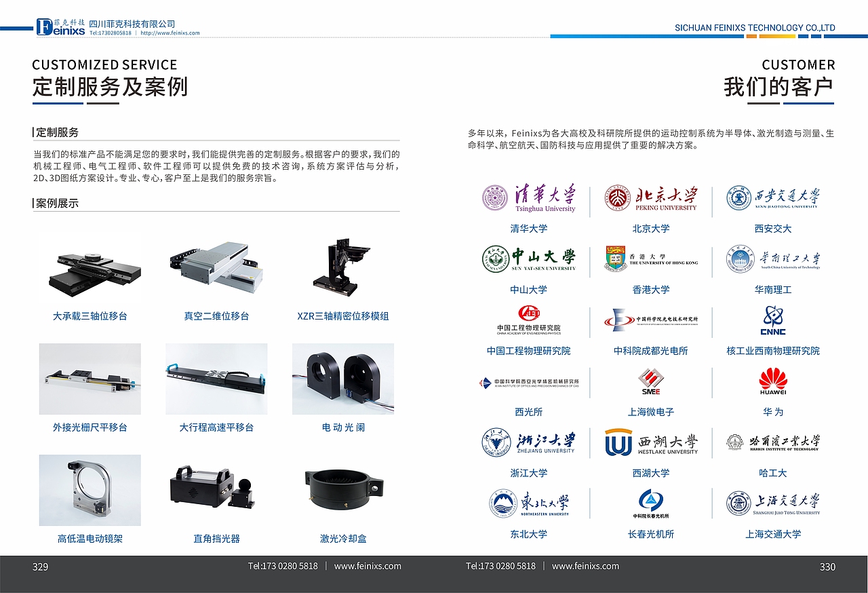868x593 pixels.
Task: Click the Huawei logo
Action: coord(773,381)
